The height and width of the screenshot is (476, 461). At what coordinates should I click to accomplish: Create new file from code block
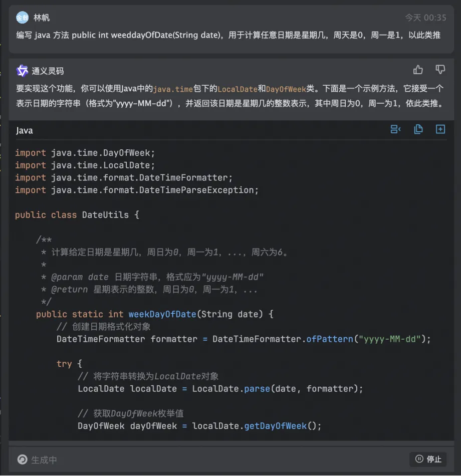pos(440,130)
